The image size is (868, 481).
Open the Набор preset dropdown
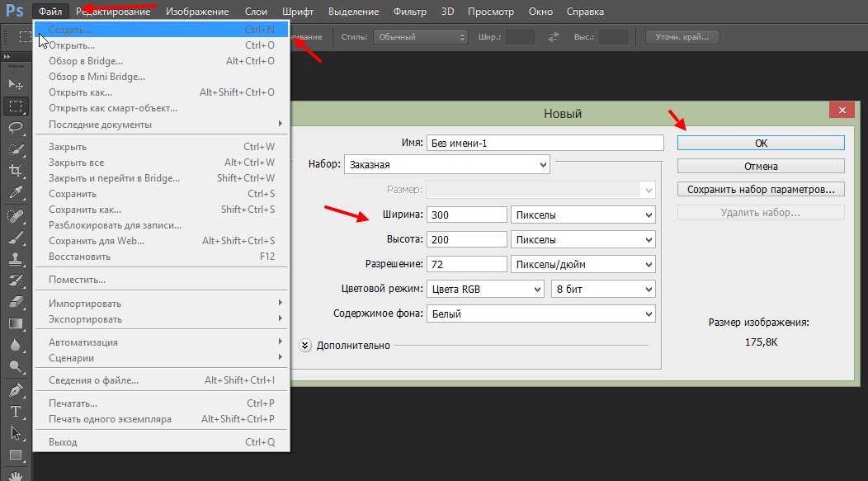point(446,164)
